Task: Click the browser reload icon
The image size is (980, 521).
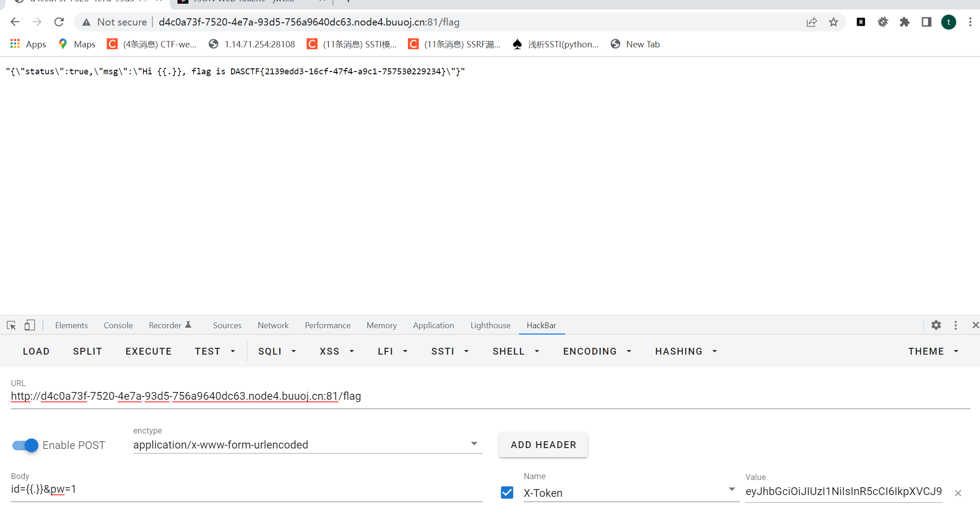Action: tap(59, 22)
